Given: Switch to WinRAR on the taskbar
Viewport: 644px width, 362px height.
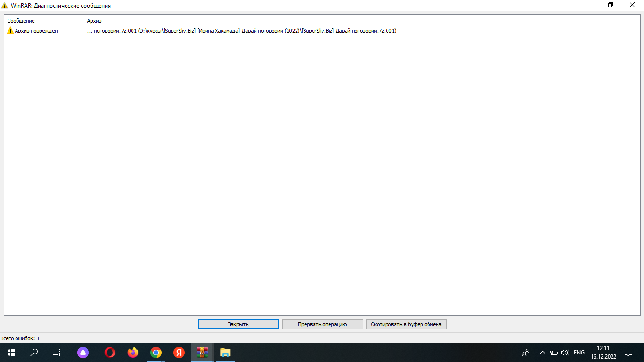Looking at the screenshot, I should pos(202,353).
